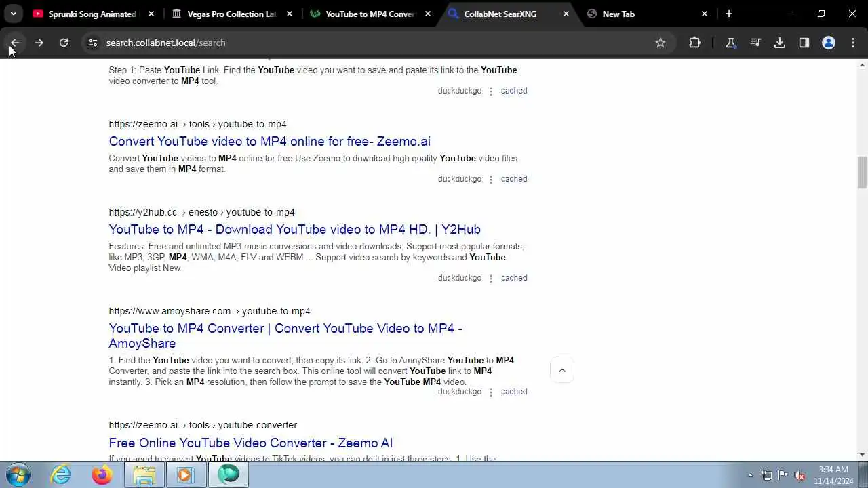Click scrollbar down arrow
868x488 pixels.
pyautogui.click(x=862, y=455)
